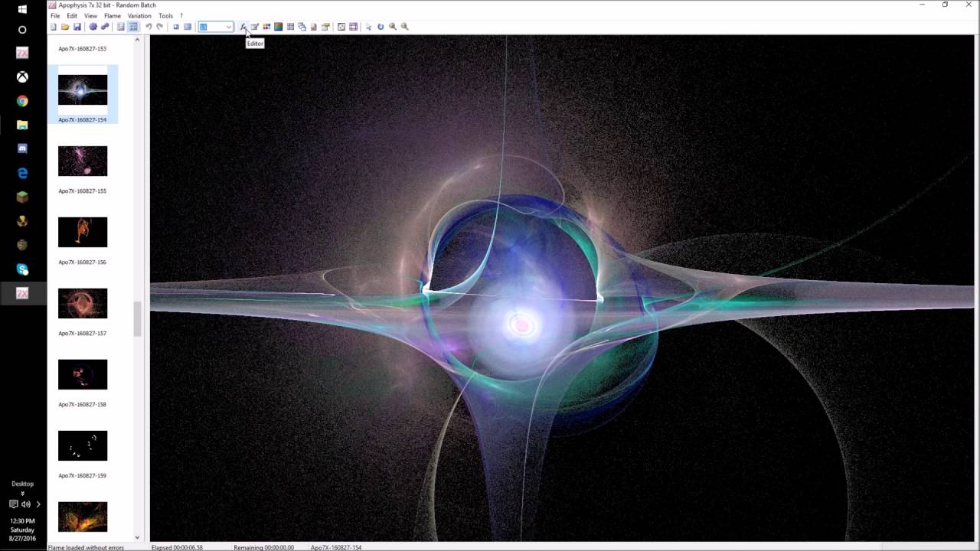Open the View menu
The image size is (980, 551).
90,15
